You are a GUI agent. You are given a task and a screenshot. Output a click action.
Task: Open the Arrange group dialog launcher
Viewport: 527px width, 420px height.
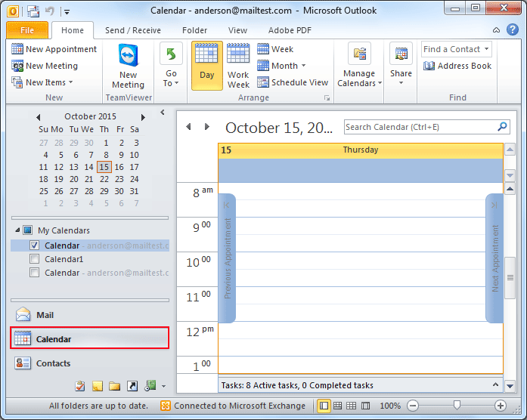(x=327, y=97)
